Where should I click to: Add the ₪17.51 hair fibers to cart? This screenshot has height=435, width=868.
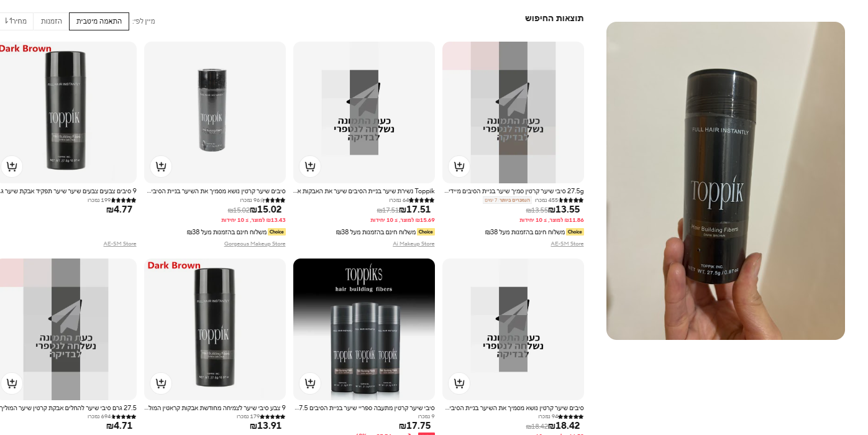pos(310,167)
